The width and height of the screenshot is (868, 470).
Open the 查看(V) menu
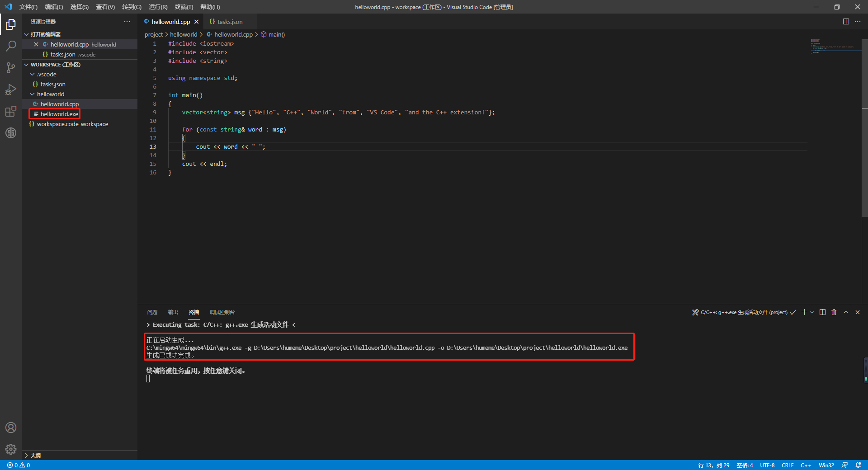click(x=105, y=7)
